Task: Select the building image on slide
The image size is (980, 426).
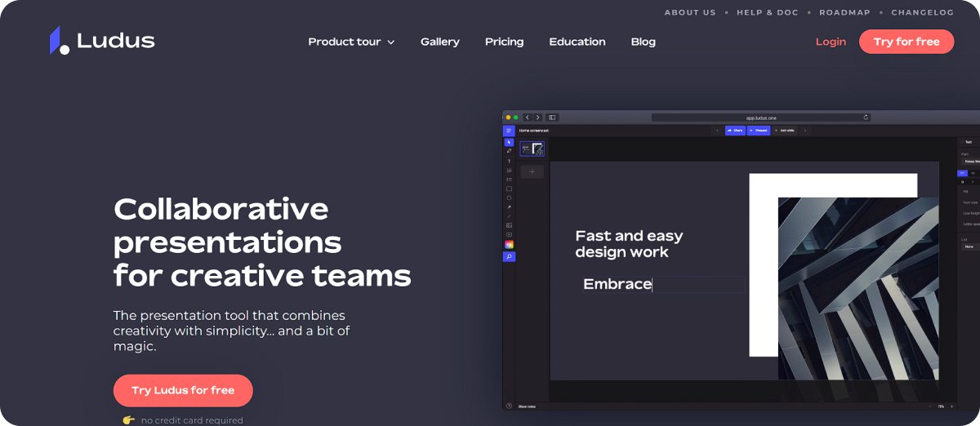Action: [x=858, y=288]
